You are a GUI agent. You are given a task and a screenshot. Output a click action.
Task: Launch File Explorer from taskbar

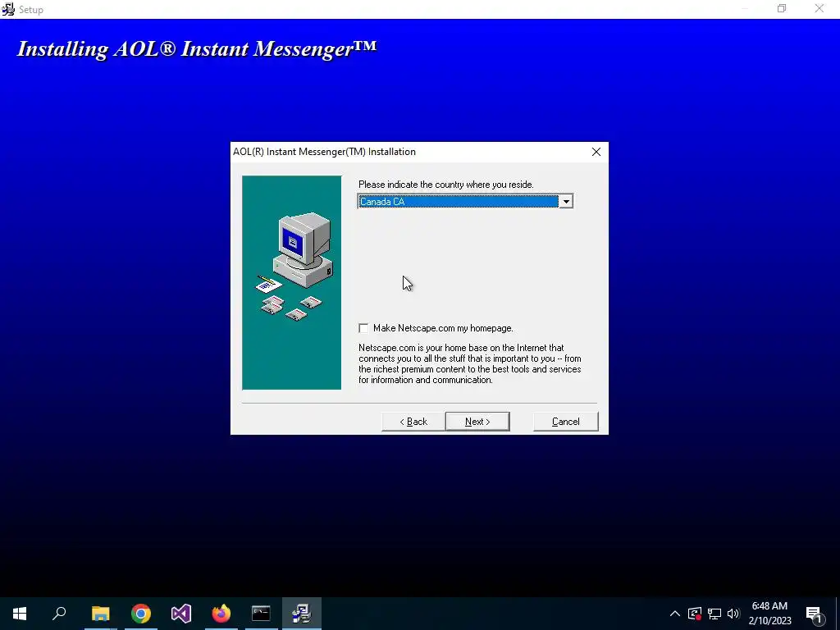(100, 614)
